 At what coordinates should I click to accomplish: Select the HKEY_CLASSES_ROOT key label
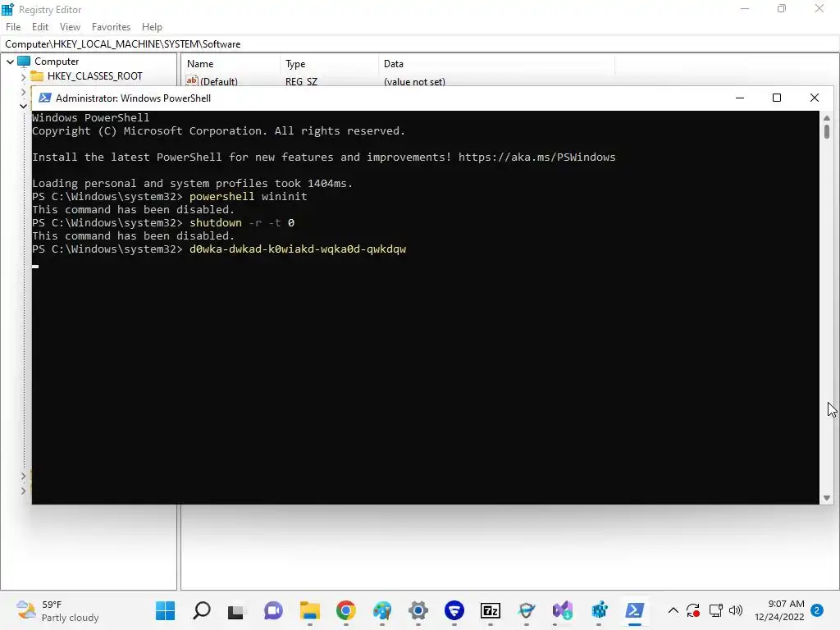tap(95, 76)
